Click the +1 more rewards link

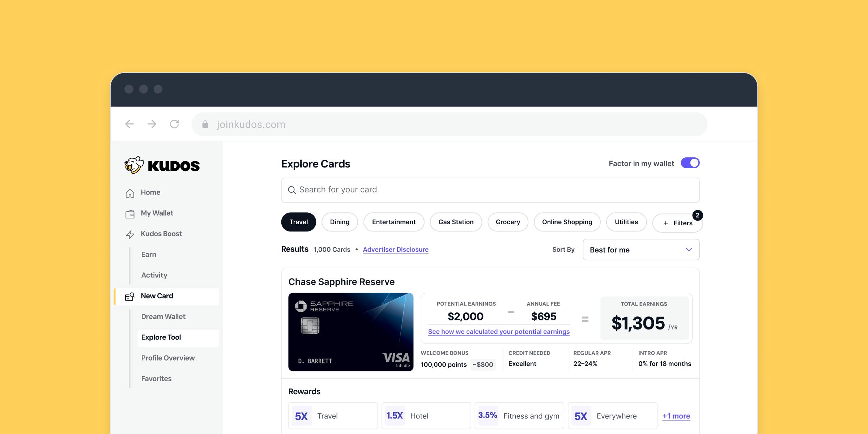676,416
